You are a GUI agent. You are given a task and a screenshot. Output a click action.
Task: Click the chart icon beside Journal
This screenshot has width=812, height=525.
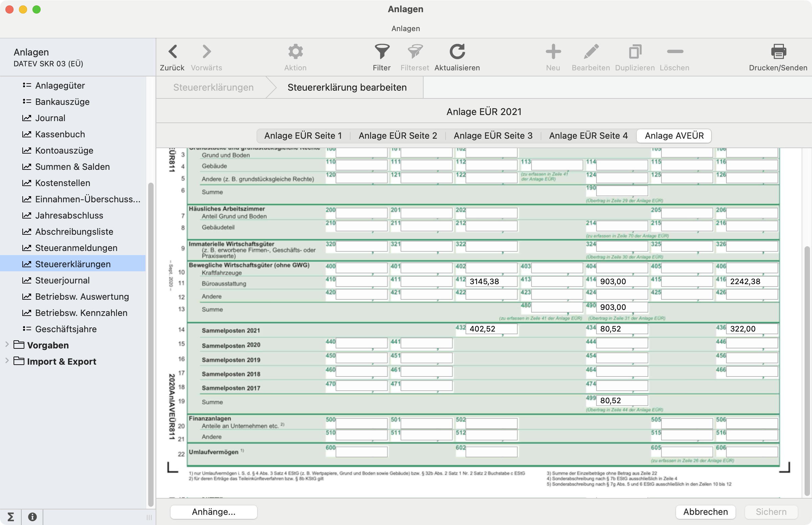[x=27, y=118]
